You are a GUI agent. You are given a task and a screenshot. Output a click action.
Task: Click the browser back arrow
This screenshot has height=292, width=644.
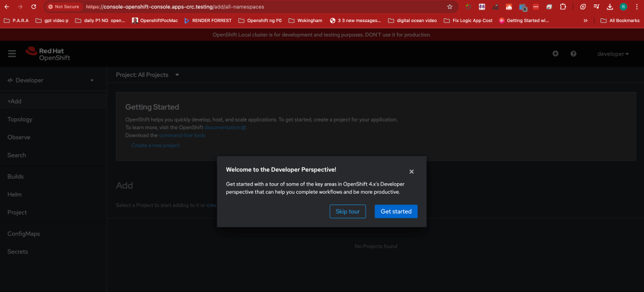pos(8,6)
